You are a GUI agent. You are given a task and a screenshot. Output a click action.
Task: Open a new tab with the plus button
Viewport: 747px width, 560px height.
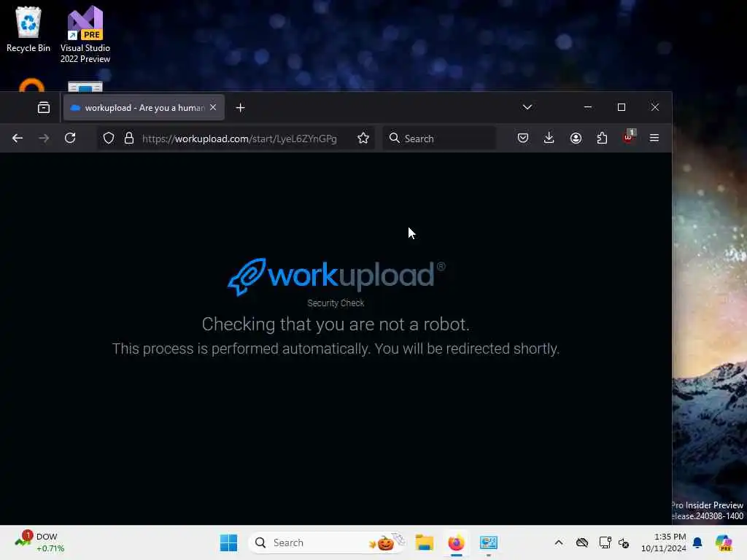click(240, 108)
